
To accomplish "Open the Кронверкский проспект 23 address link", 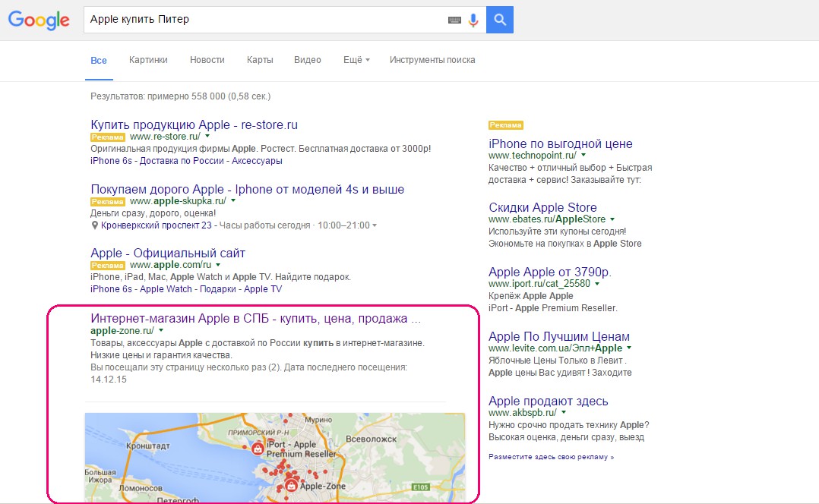I will pyautogui.click(x=157, y=225).
